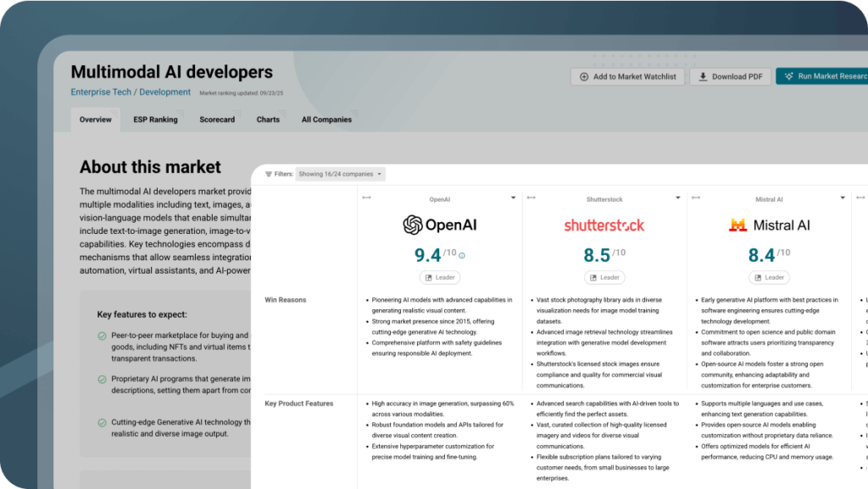Go to the All Companies tab
868x489 pixels.
click(326, 119)
